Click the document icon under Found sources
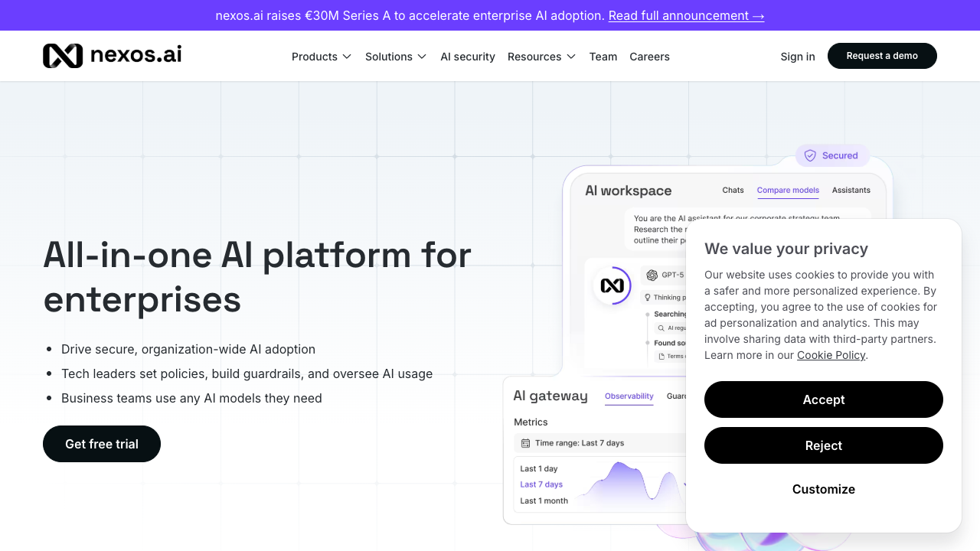This screenshot has width=980, height=551. coord(661,357)
